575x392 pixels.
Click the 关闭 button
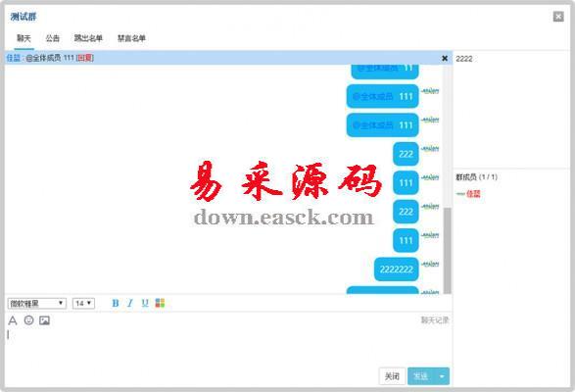pos(392,376)
